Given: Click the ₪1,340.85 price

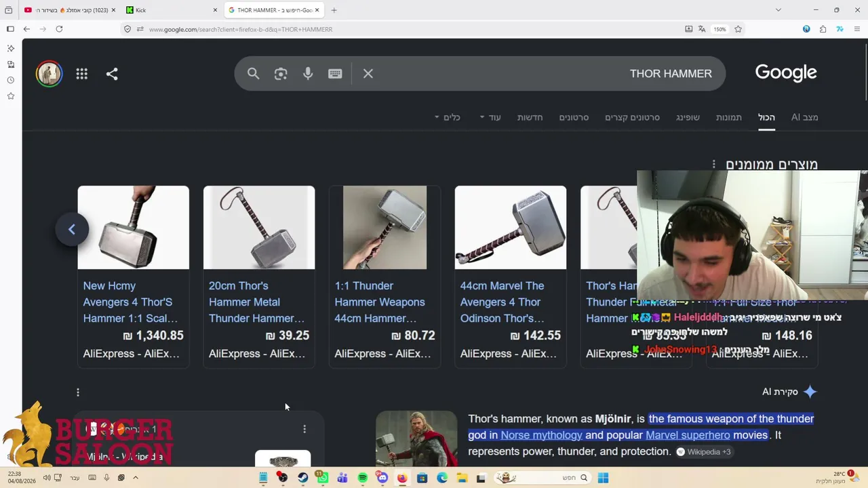Looking at the screenshot, I should (x=153, y=335).
